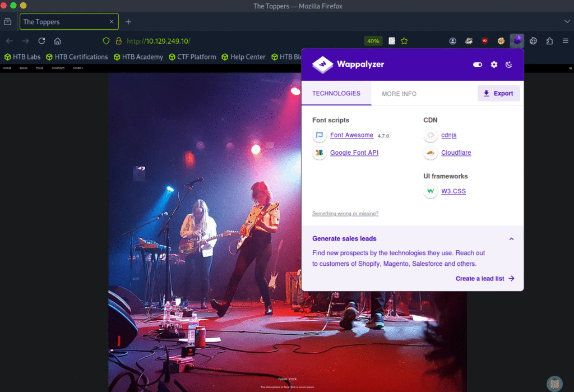Toggle Wappalyzer on/off switch
This screenshot has width=574, height=392.
pyautogui.click(x=478, y=64)
